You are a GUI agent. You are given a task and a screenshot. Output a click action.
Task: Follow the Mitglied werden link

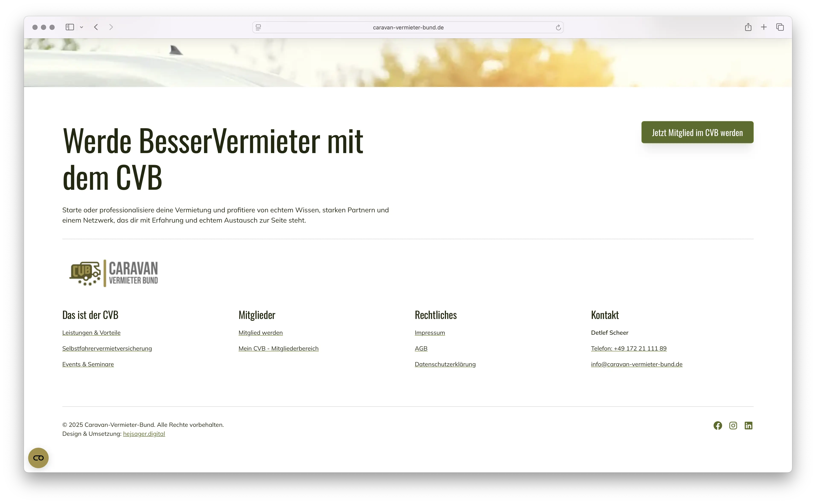261,333
